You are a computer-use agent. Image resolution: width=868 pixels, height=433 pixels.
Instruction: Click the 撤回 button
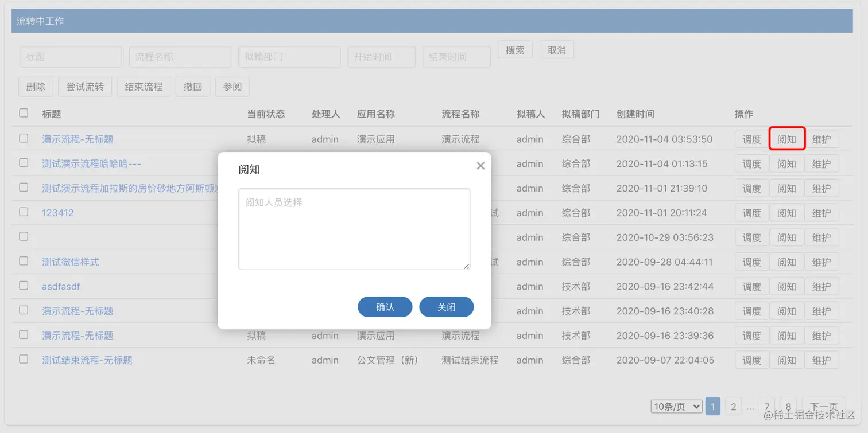(x=193, y=87)
